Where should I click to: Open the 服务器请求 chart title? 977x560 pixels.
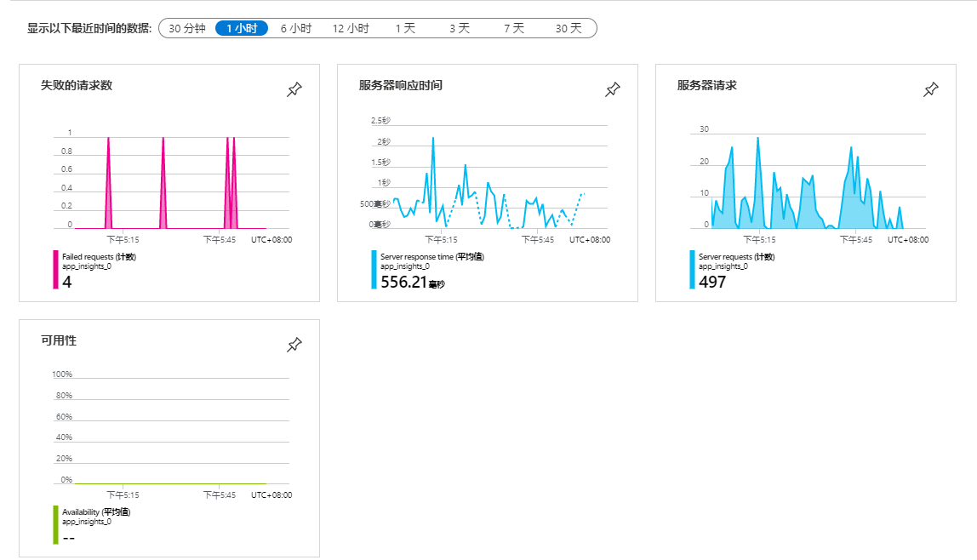pyautogui.click(x=707, y=85)
